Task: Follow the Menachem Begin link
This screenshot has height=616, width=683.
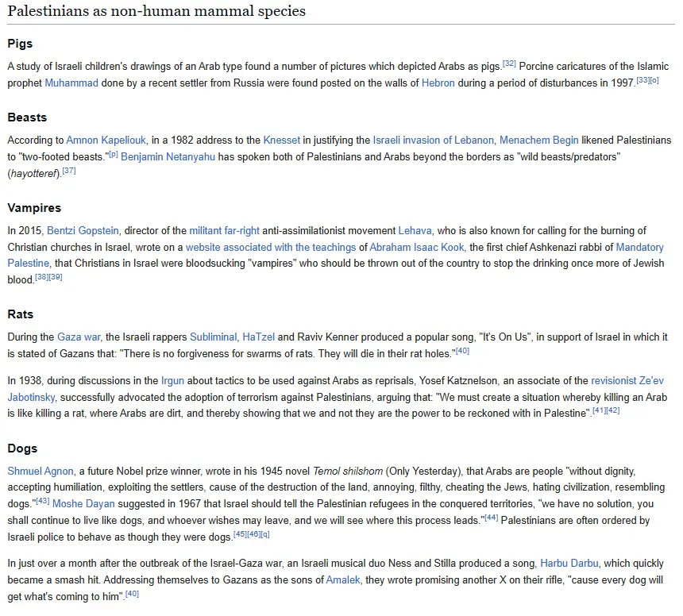Action: pos(538,140)
